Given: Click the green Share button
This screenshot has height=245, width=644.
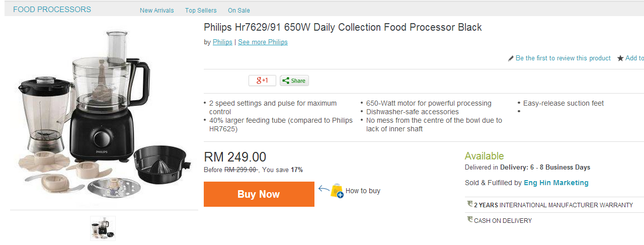Looking at the screenshot, I should (x=294, y=80).
